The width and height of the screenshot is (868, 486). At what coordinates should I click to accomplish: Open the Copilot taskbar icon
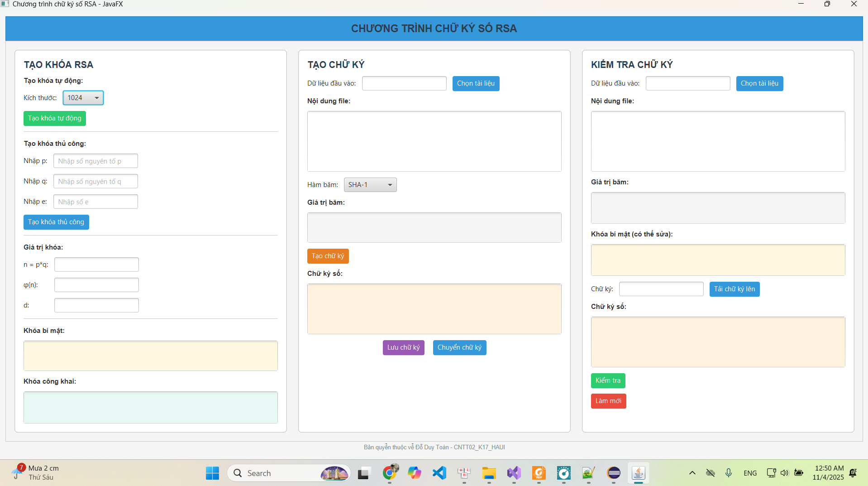[x=414, y=473]
